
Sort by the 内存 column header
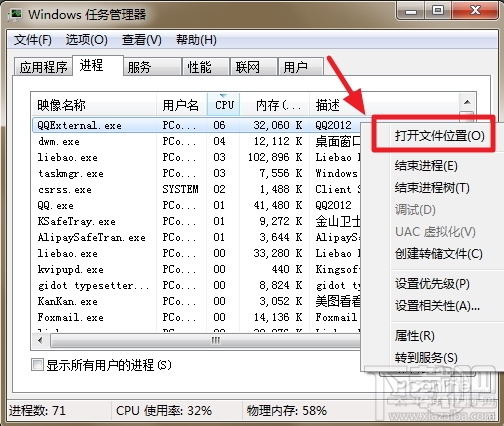pos(275,105)
